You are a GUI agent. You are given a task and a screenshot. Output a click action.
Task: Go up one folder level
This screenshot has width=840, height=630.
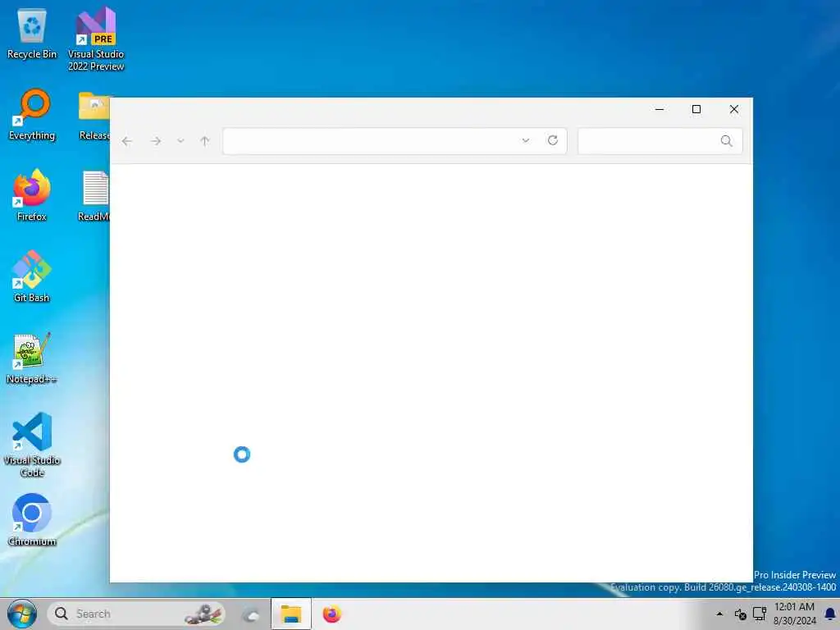pos(204,141)
